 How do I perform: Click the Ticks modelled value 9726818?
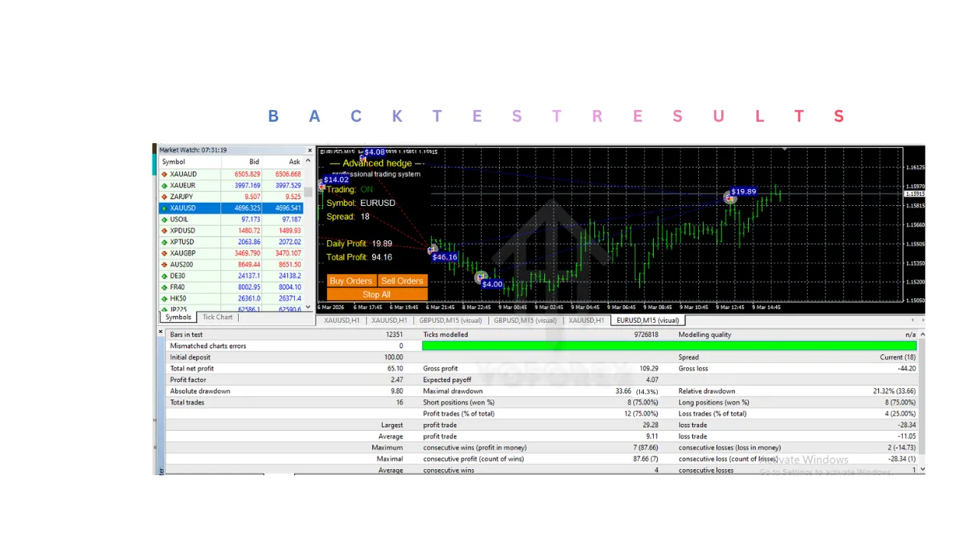tap(645, 334)
